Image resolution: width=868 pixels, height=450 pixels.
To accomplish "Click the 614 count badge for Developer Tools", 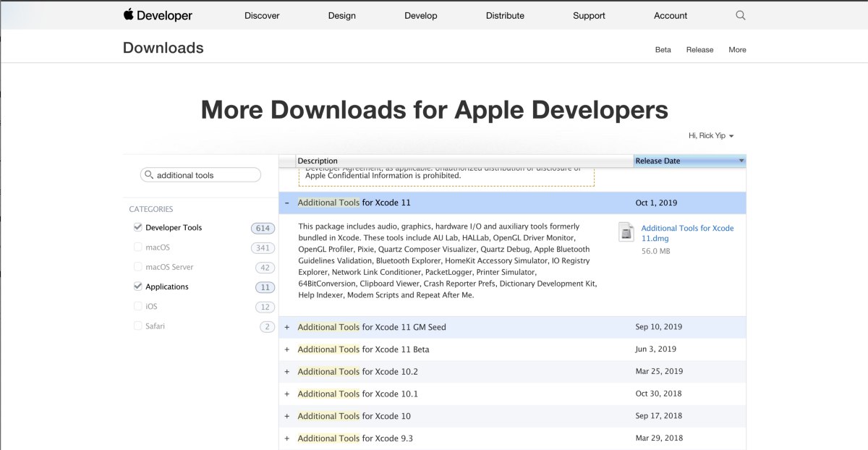I will pos(263,228).
